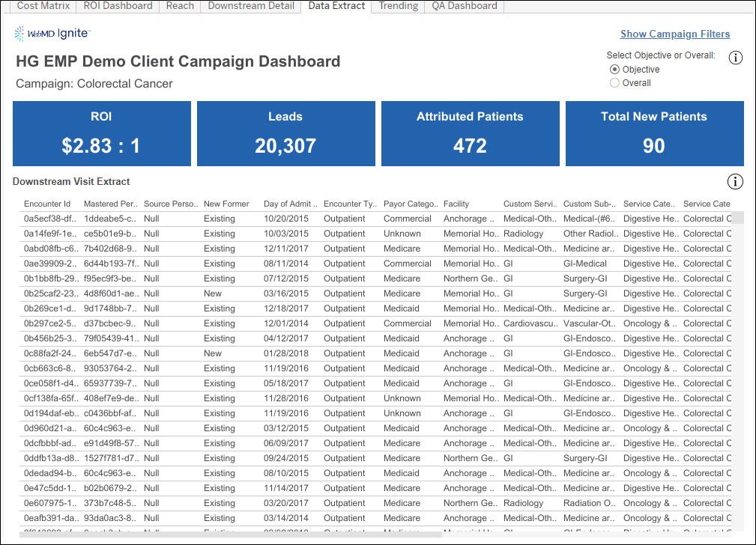Open Show Campaign Filters link
Image resolution: width=756 pixels, height=545 pixels.
tap(674, 34)
